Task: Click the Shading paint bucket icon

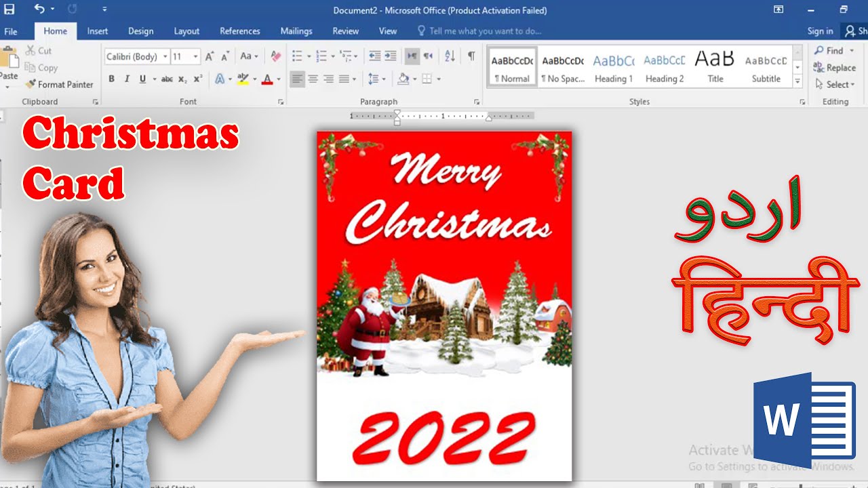Action: click(403, 79)
